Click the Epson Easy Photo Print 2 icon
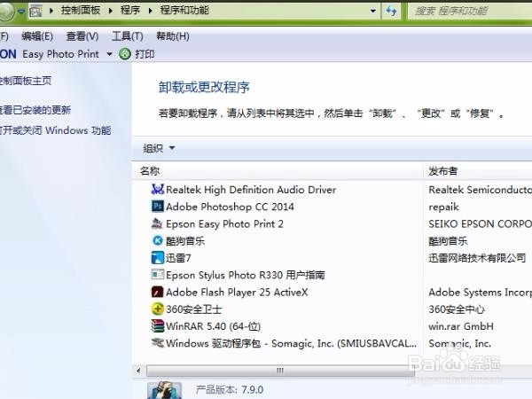 tap(157, 223)
